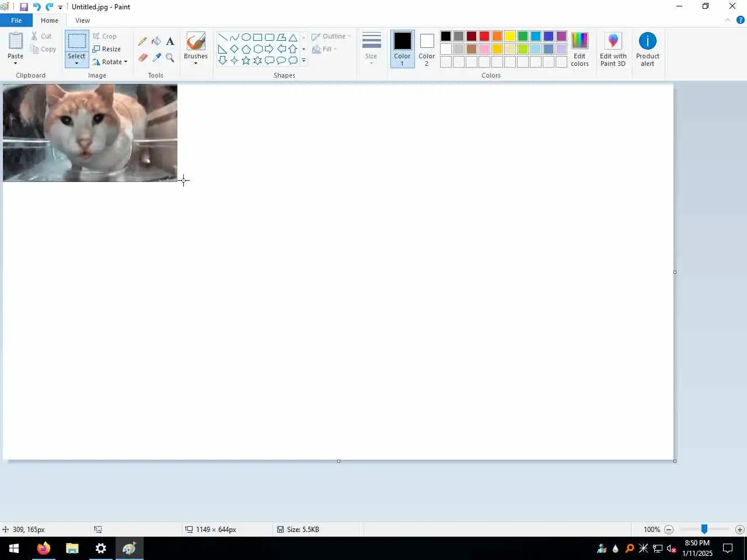This screenshot has height=560, width=747.
Task: Choose the Oval shape
Action: (x=246, y=37)
